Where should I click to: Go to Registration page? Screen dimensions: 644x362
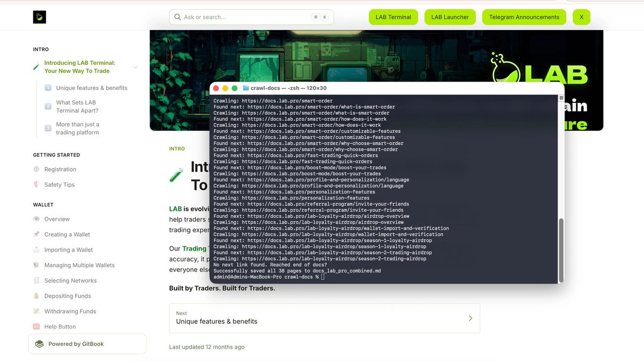click(60, 169)
